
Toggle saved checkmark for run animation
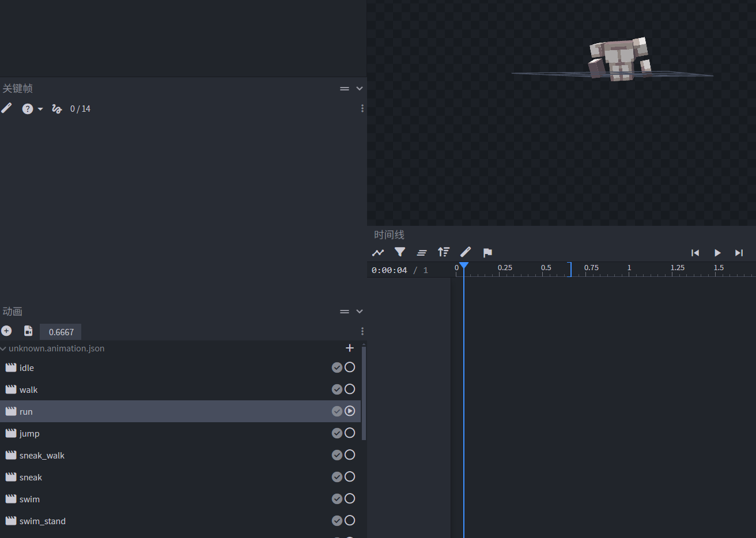click(337, 411)
